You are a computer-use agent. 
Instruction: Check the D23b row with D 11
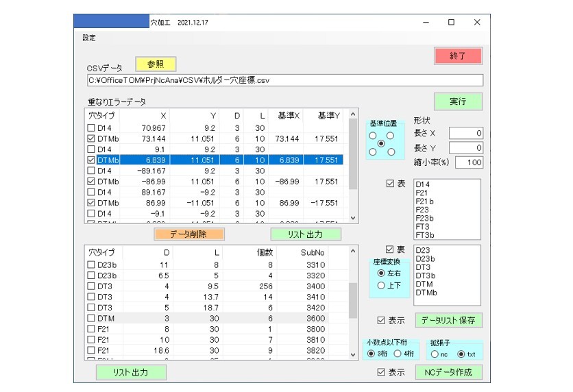tap(91, 265)
